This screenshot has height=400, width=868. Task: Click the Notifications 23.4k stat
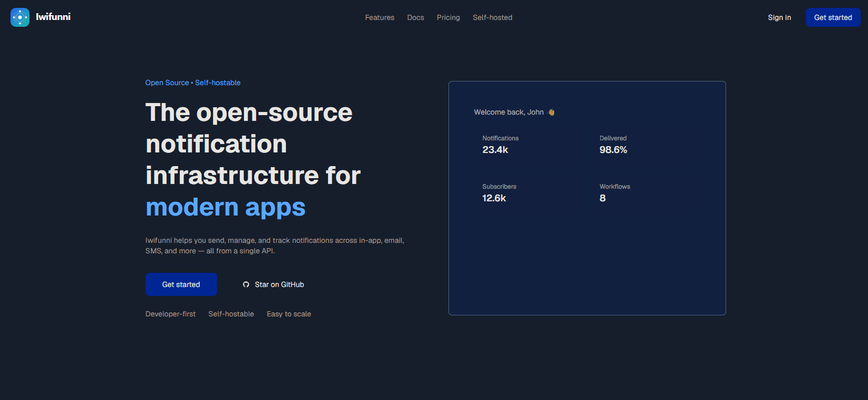coord(501,145)
